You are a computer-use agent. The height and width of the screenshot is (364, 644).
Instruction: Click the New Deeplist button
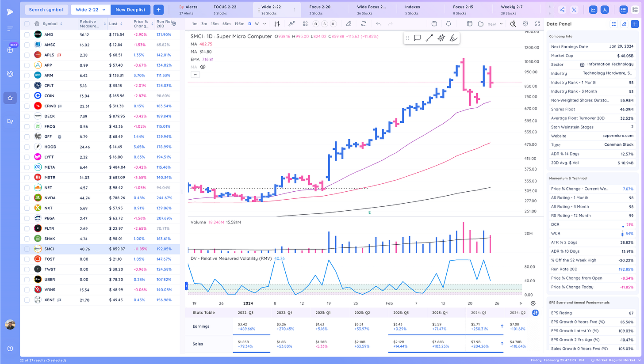(x=130, y=9)
